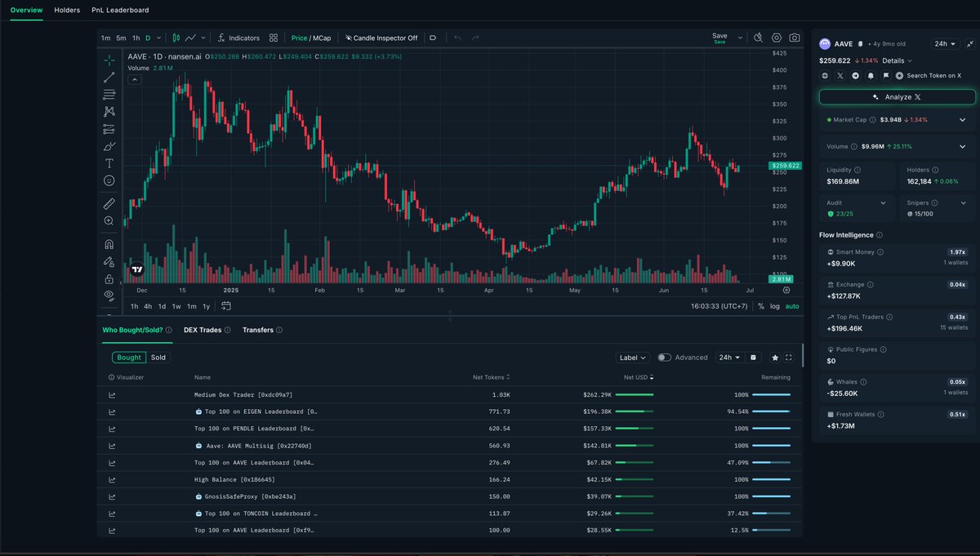The height and width of the screenshot is (556, 980).
Task: Open the PnL Leaderboard tab
Action: tap(120, 11)
